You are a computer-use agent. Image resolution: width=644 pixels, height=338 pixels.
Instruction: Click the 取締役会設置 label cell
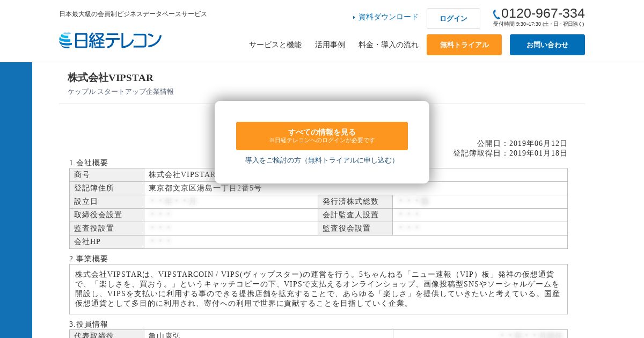point(107,215)
